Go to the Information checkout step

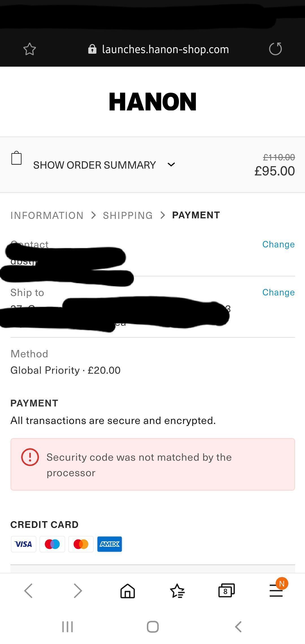47,216
